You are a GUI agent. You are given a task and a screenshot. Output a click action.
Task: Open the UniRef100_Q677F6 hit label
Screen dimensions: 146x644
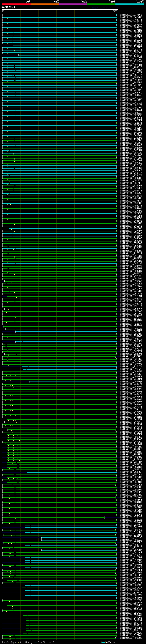(131, 331)
